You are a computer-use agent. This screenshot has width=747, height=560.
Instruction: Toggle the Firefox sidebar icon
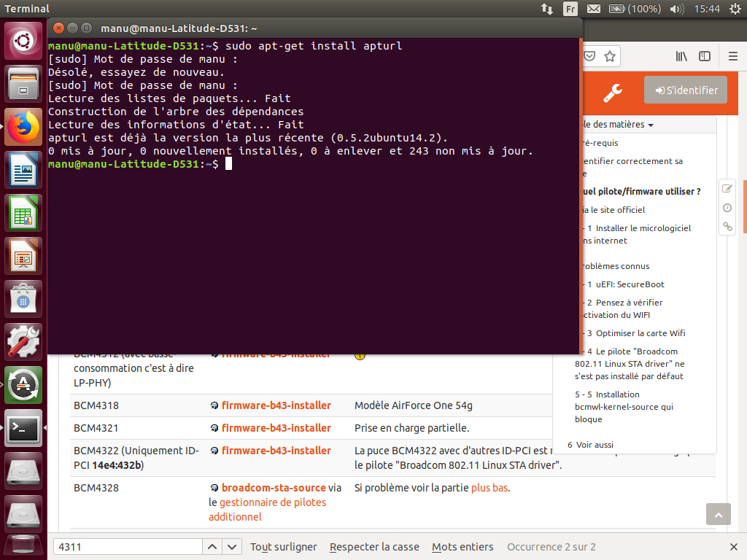(x=705, y=56)
